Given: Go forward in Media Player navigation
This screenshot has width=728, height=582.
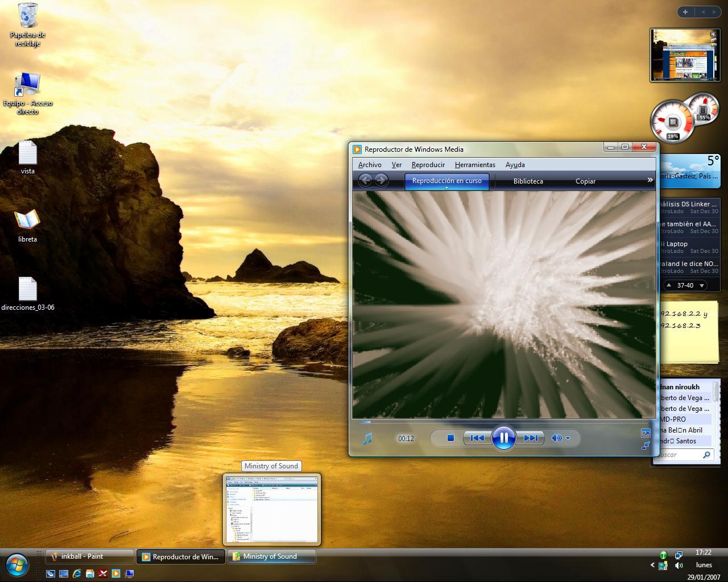Looking at the screenshot, I should pyautogui.click(x=381, y=181).
